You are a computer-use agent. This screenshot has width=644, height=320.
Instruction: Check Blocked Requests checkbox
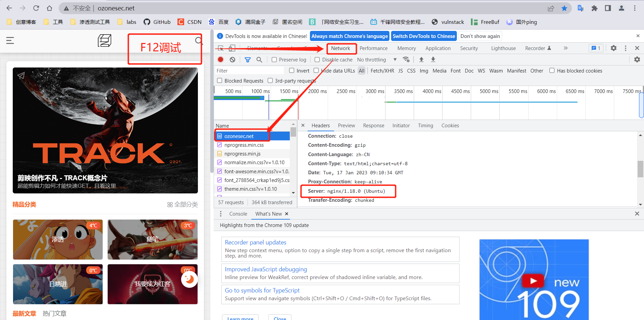(x=219, y=81)
